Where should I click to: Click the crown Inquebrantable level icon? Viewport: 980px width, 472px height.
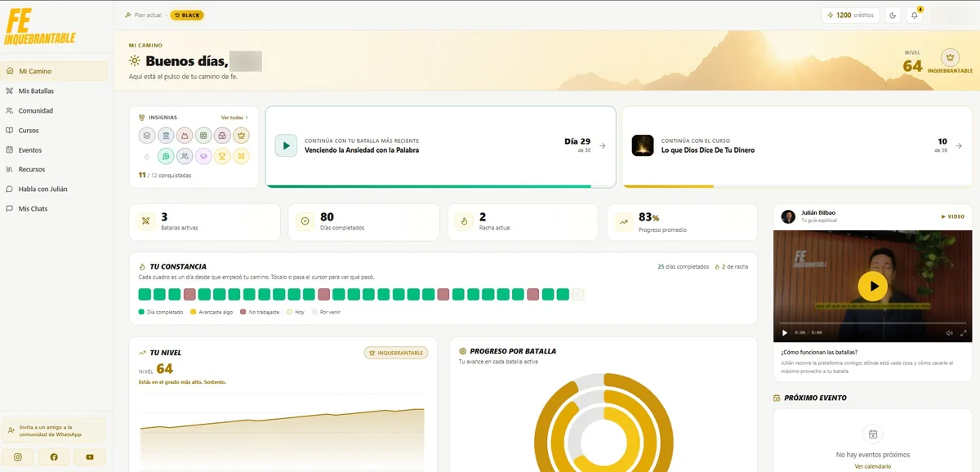coord(950,58)
